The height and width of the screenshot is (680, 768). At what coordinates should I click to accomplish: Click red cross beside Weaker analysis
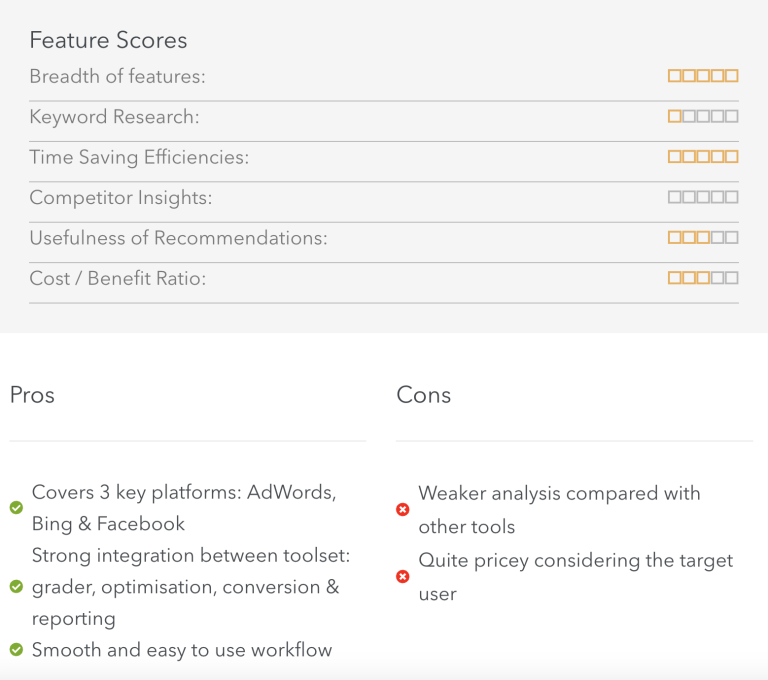point(403,510)
